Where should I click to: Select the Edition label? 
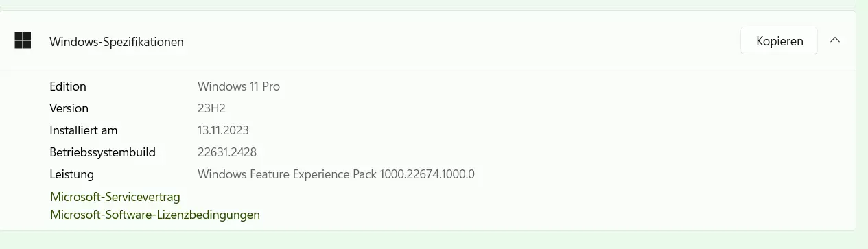[x=68, y=86]
